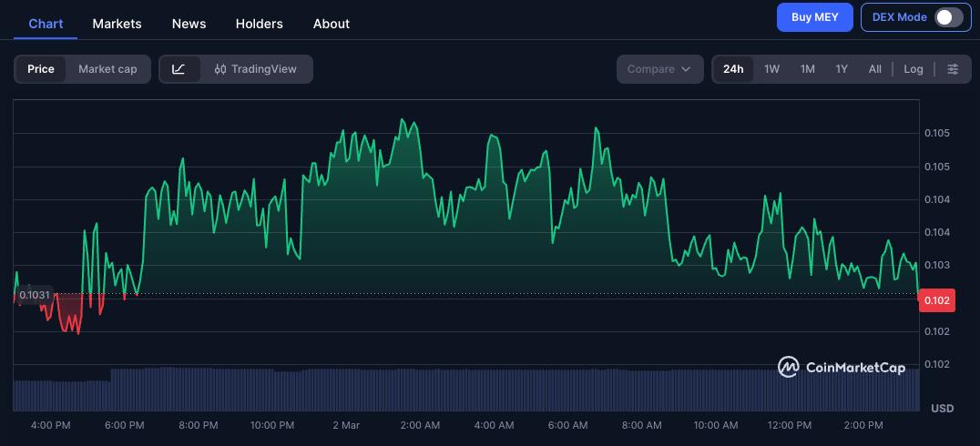Switch to TradingView chart mode
Screen dimensions: 980x446
(x=256, y=69)
